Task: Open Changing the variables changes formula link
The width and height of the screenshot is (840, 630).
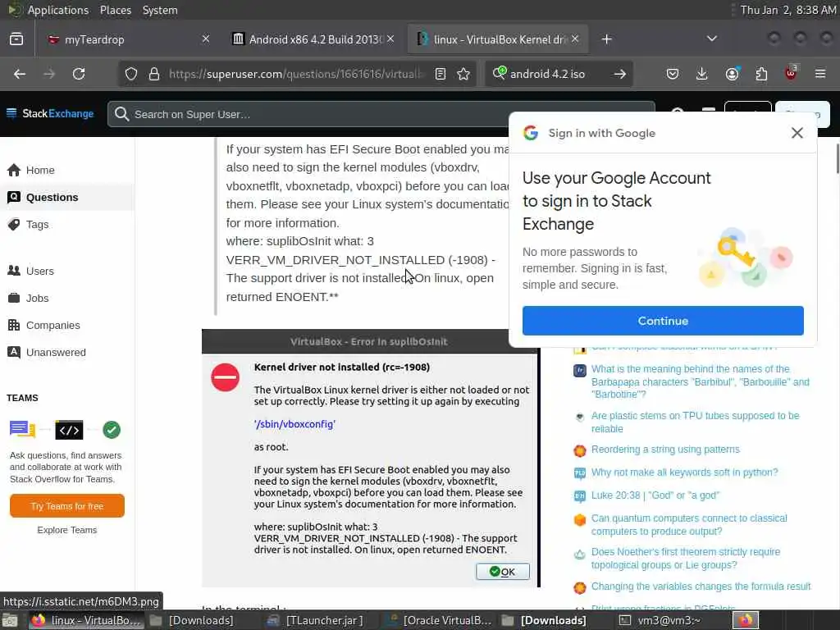Action: coord(701,587)
